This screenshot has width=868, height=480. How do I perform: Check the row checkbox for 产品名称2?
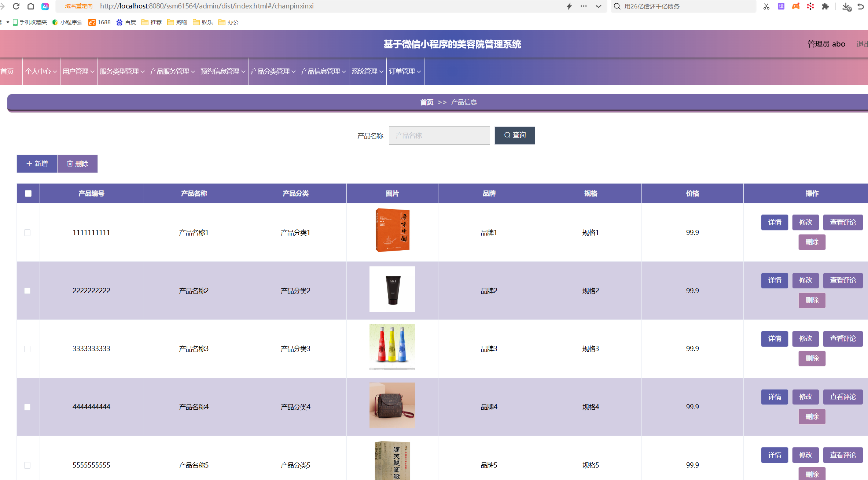point(27,291)
